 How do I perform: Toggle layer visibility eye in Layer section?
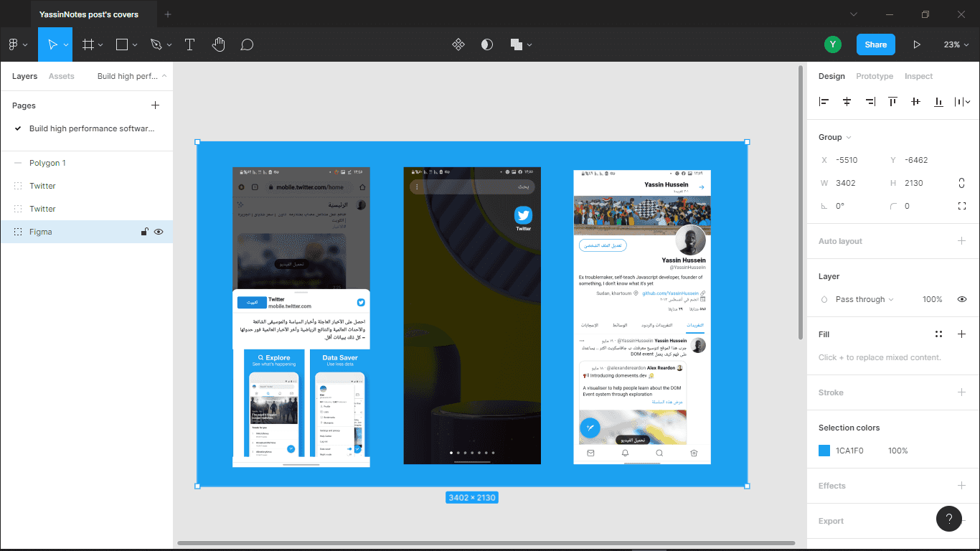tap(961, 299)
